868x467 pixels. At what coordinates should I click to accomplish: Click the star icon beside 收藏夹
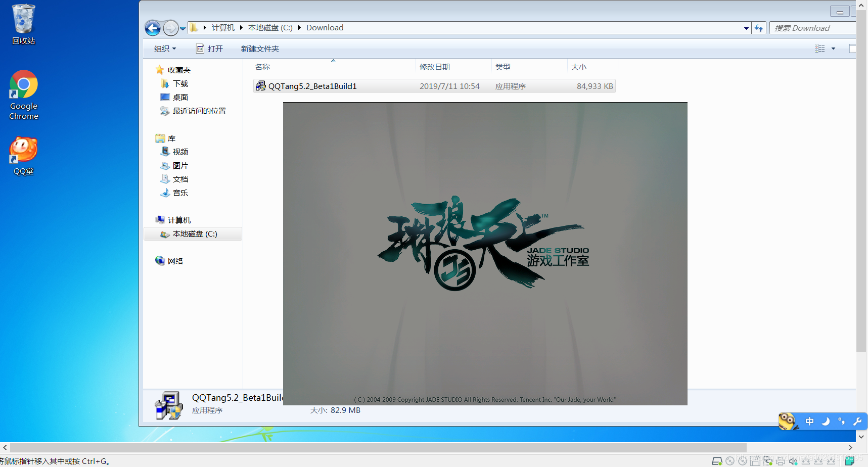click(160, 70)
